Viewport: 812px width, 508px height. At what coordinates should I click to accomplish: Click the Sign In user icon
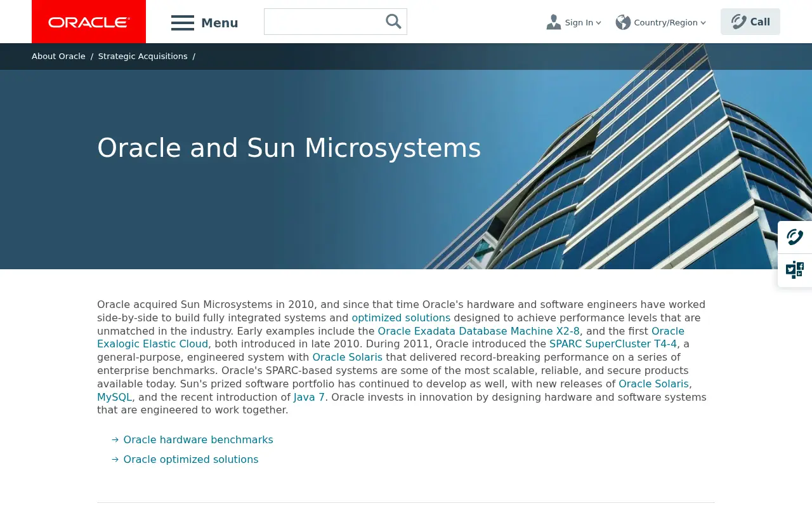(x=554, y=22)
